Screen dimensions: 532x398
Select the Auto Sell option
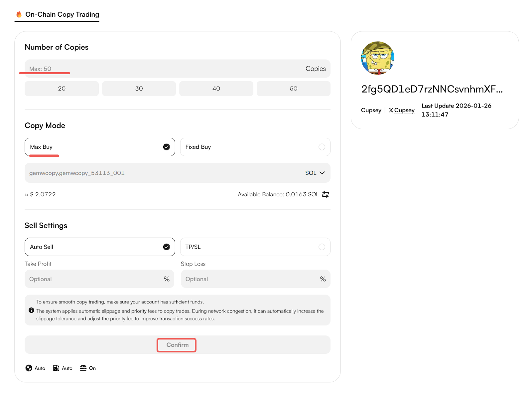tap(100, 247)
